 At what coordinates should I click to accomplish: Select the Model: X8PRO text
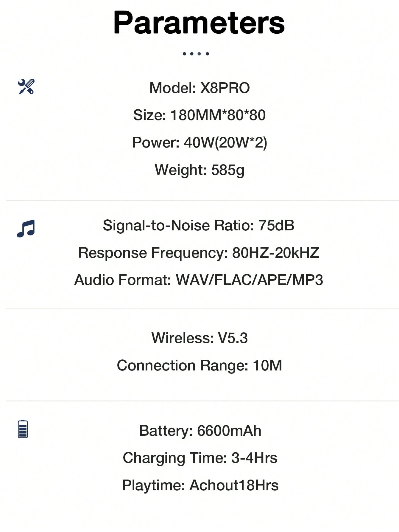tap(199, 88)
